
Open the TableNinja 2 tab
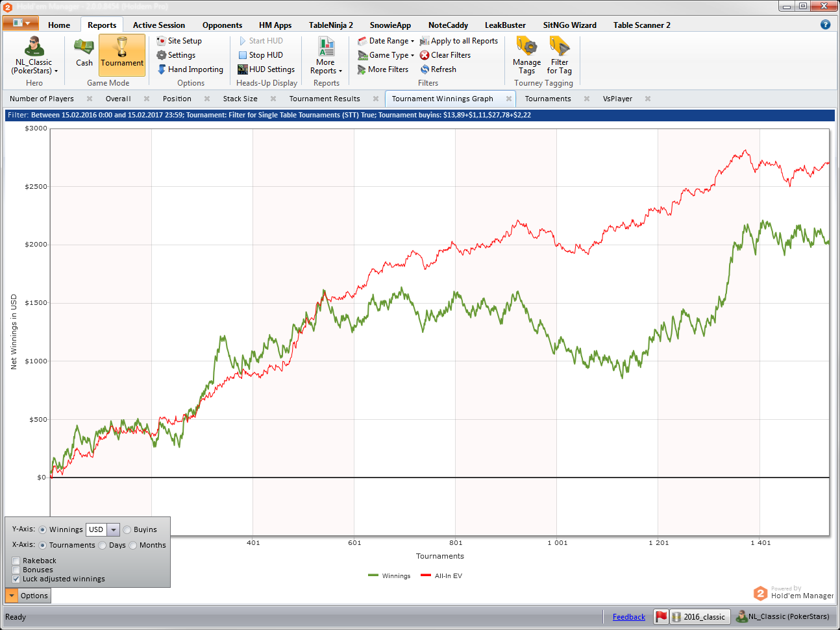[331, 25]
